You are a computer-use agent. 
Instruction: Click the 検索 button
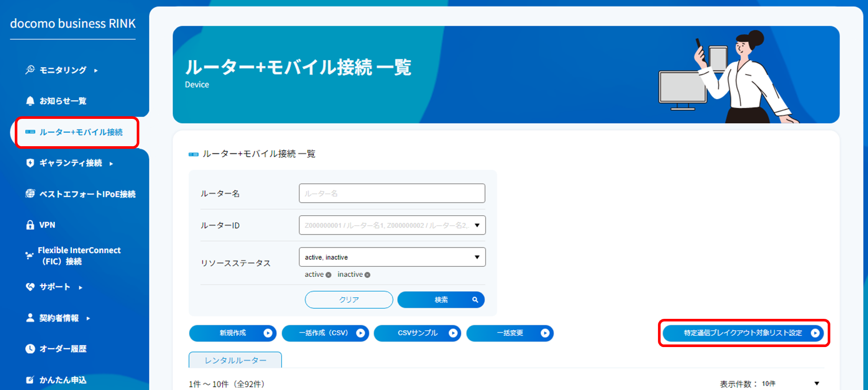[441, 300]
